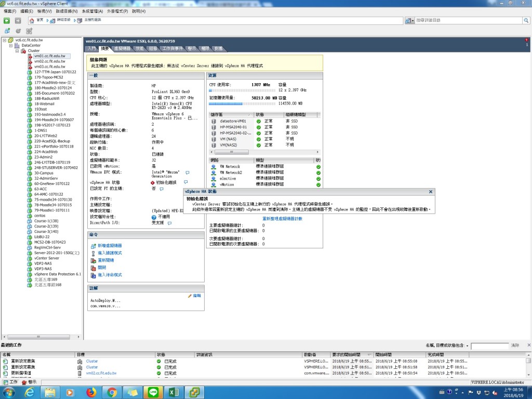Collapse the DataCenter tree node
Viewport: 532px width, 399px height.
[11, 46]
